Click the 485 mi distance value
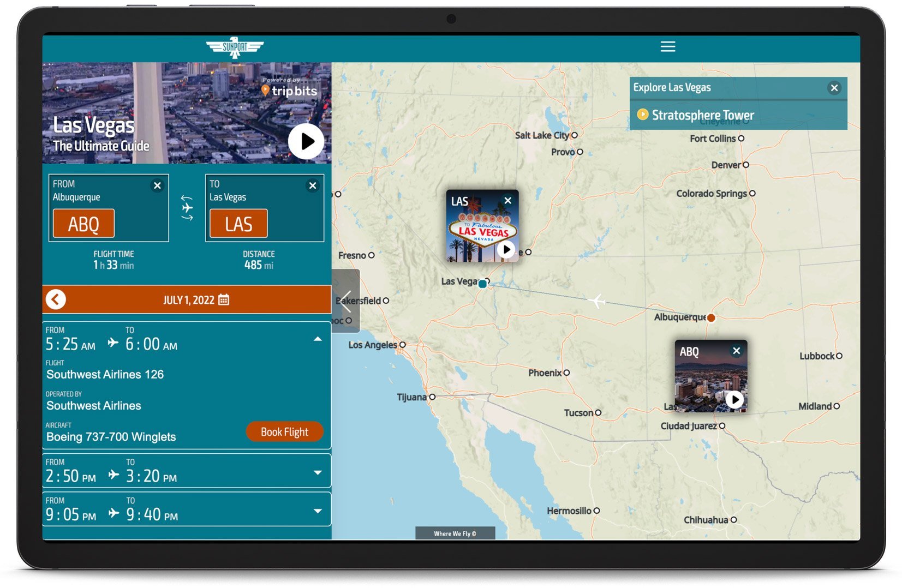This screenshot has width=902, height=588. click(x=259, y=265)
